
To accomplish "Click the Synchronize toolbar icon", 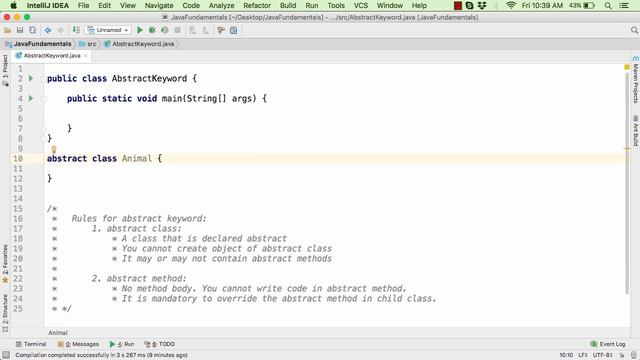I will [x=33, y=30].
